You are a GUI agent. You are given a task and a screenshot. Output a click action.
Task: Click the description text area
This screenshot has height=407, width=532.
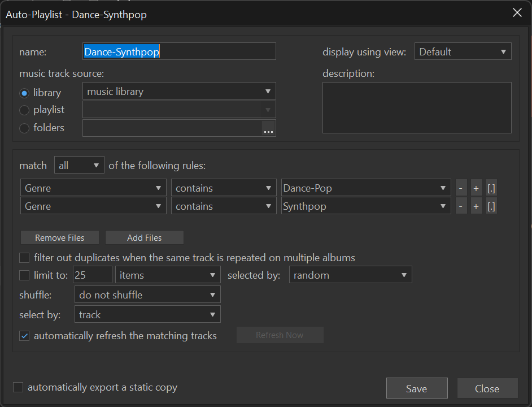point(417,108)
